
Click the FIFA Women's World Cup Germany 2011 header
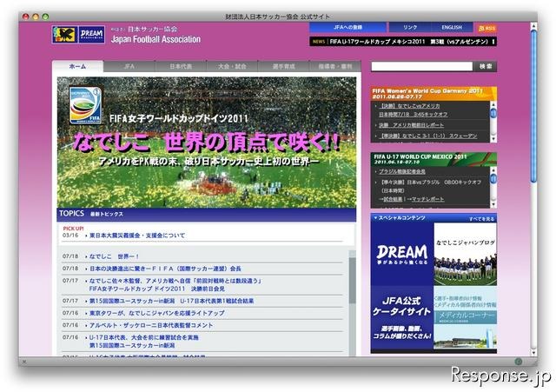point(434,94)
